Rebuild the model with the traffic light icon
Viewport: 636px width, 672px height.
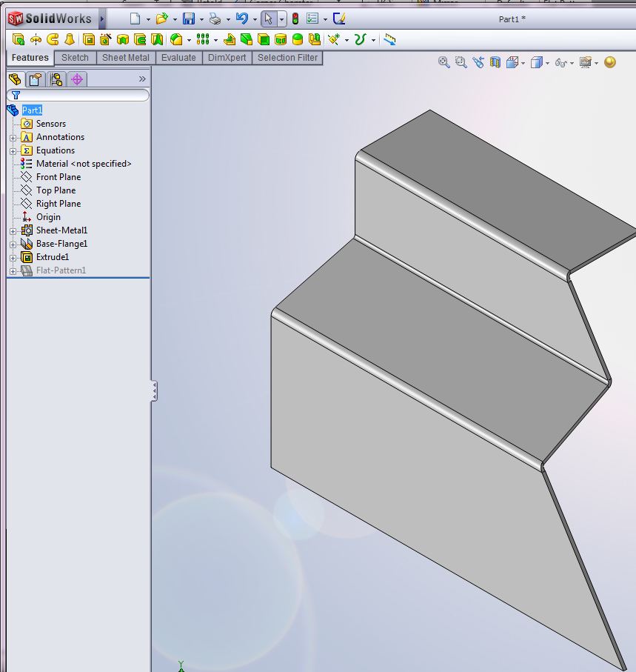pyautogui.click(x=295, y=19)
